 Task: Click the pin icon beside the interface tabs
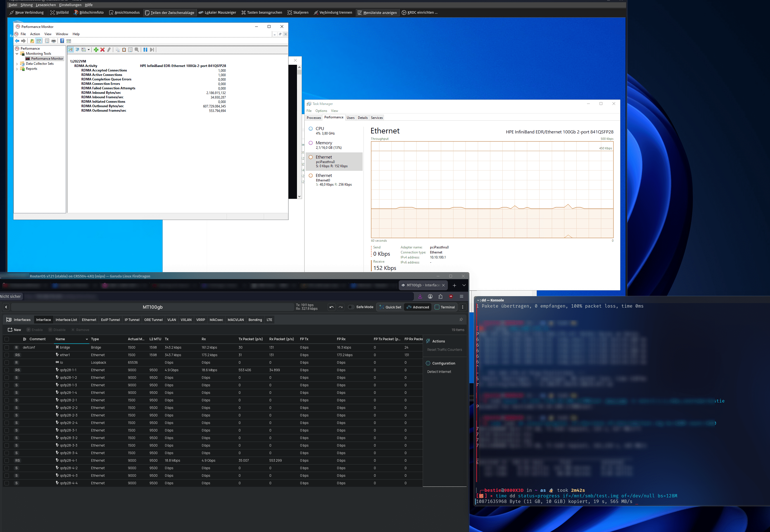click(461, 319)
